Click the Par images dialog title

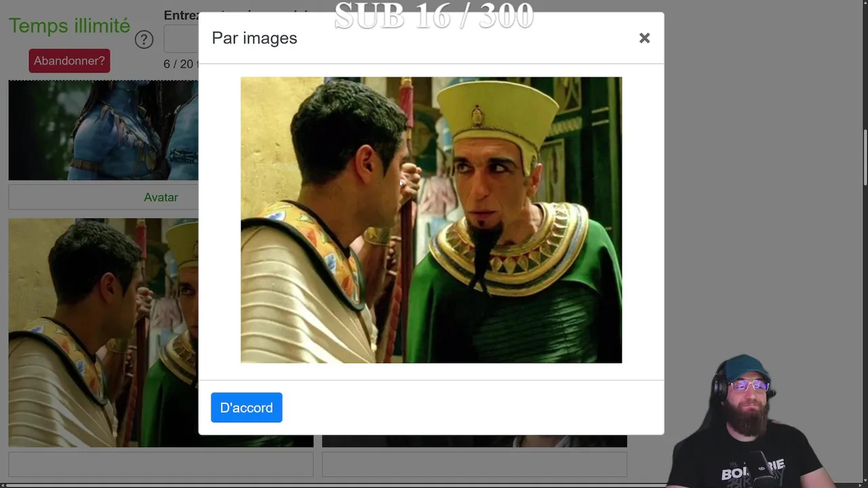point(254,38)
